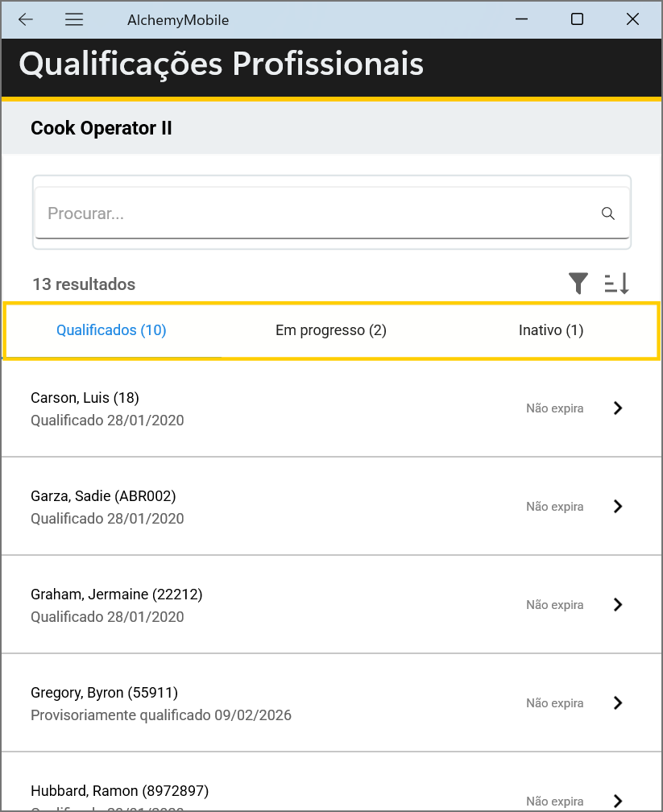Switch to Qualificados (10) tab
The height and width of the screenshot is (812, 663).
(111, 330)
